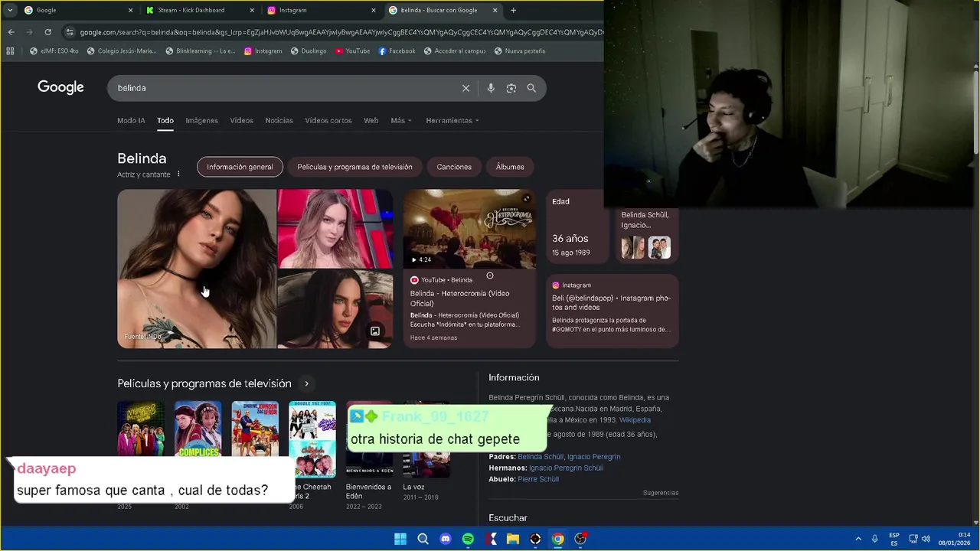
Task: Open the Duolingo bookmark
Action: pos(309,51)
